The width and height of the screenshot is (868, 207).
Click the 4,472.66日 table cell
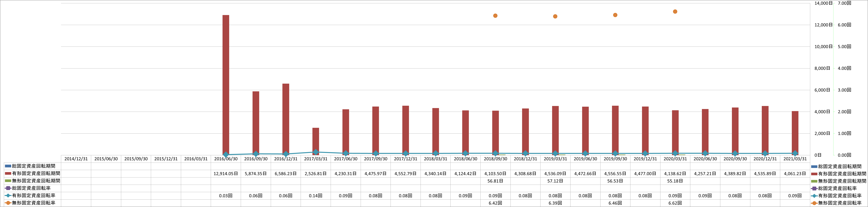coord(585,174)
